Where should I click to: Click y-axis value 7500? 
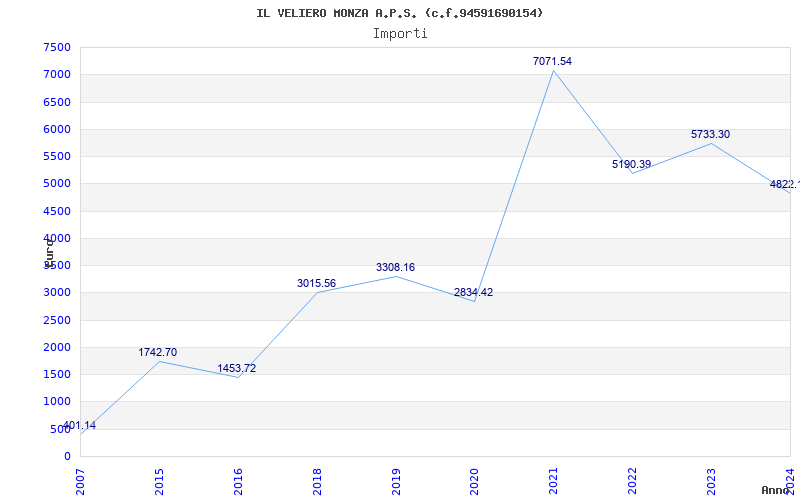(57, 47)
